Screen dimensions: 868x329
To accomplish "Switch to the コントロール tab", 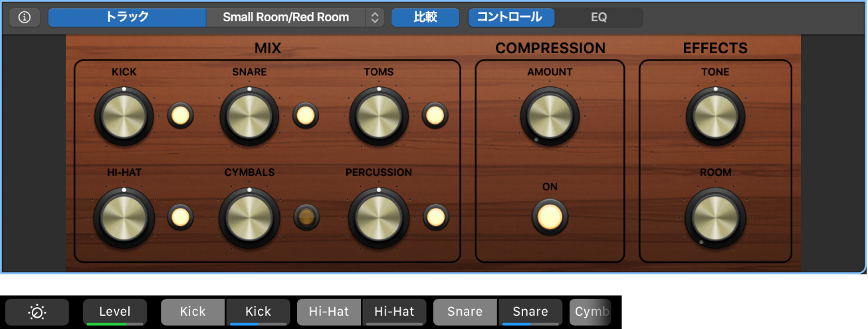I will [x=511, y=17].
